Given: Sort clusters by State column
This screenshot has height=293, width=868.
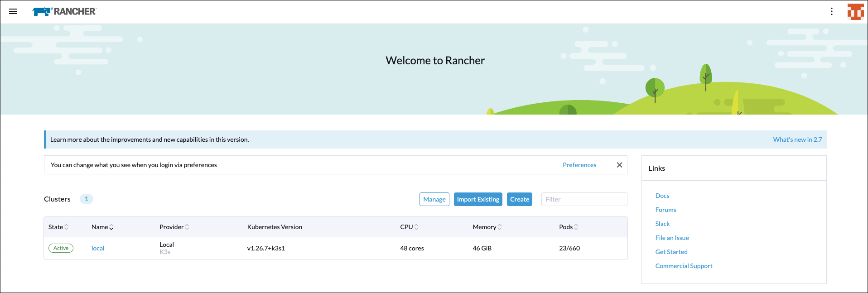Looking at the screenshot, I should [58, 227].
